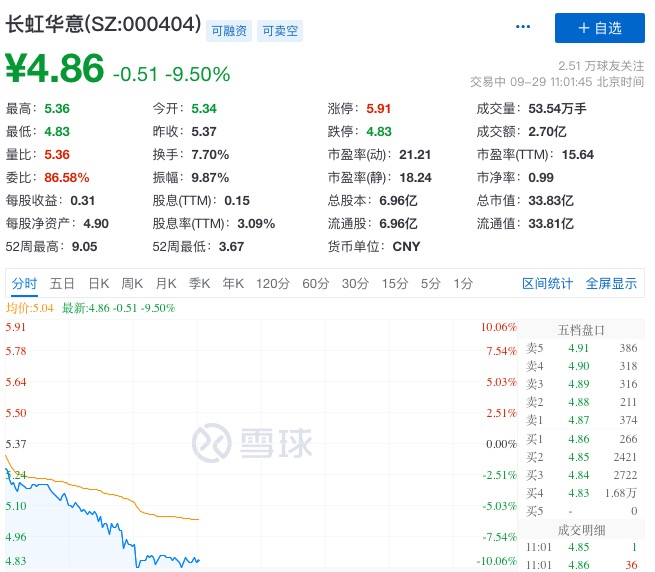Click the 每股收益 value 0.31
This screenshot has height=572, width=655.
pyautogui.click(x=83, y=201)
